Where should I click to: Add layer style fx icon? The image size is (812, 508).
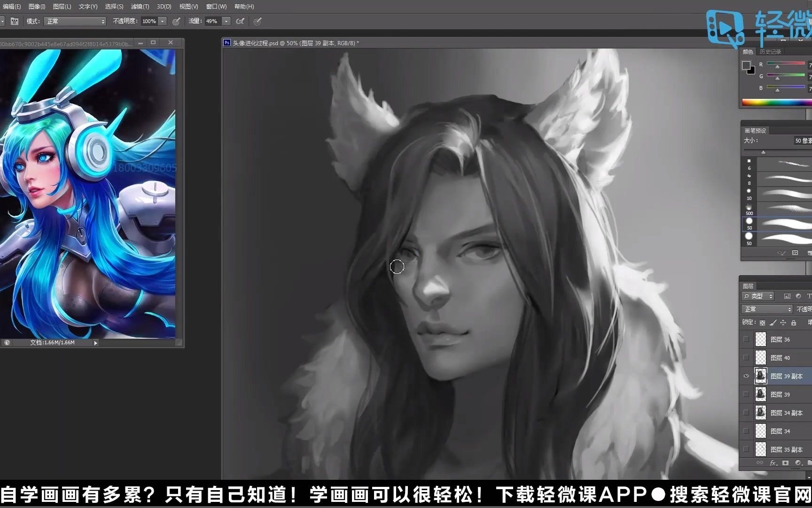tap(773, 463)
